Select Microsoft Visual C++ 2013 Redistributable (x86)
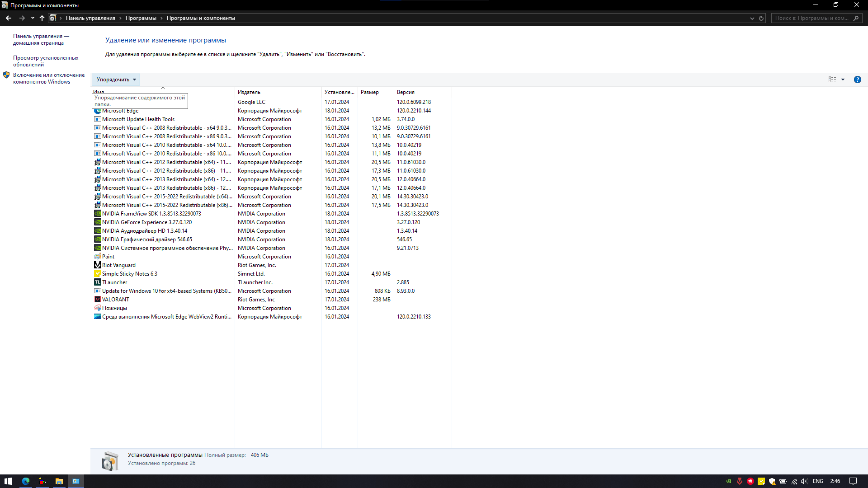This screenshot has width=868, height=488. click(x=272, y=188)
